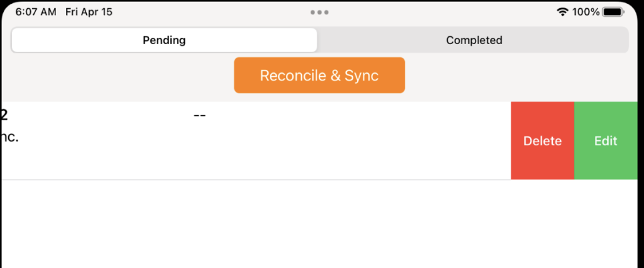Tap the '--' placeholder in the row
Screen dimensions: 644x268
point(199,116)
